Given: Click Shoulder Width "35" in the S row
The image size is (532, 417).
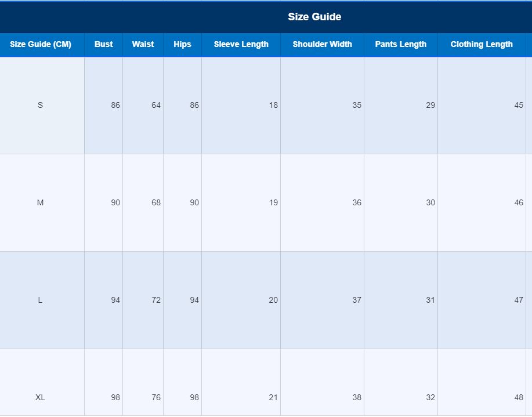Looking at the screenshot, I should click(357, 105).
